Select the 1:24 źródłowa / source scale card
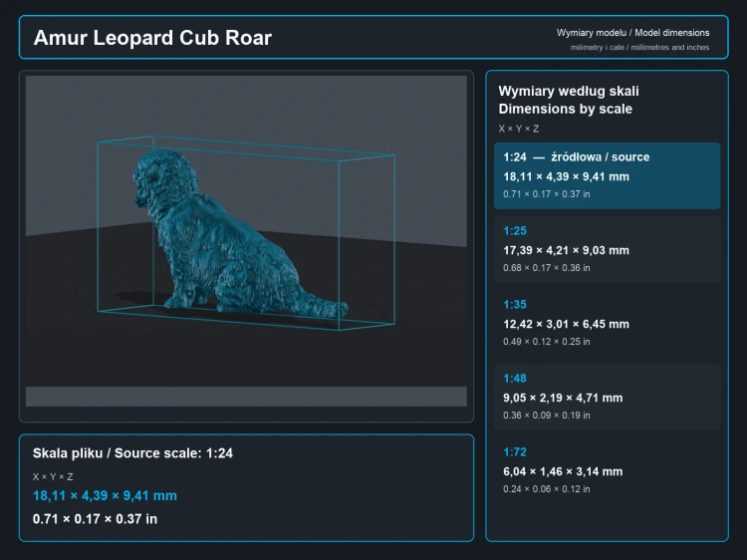The height and width of the screenshot is (560, 747). coord(607,175)
